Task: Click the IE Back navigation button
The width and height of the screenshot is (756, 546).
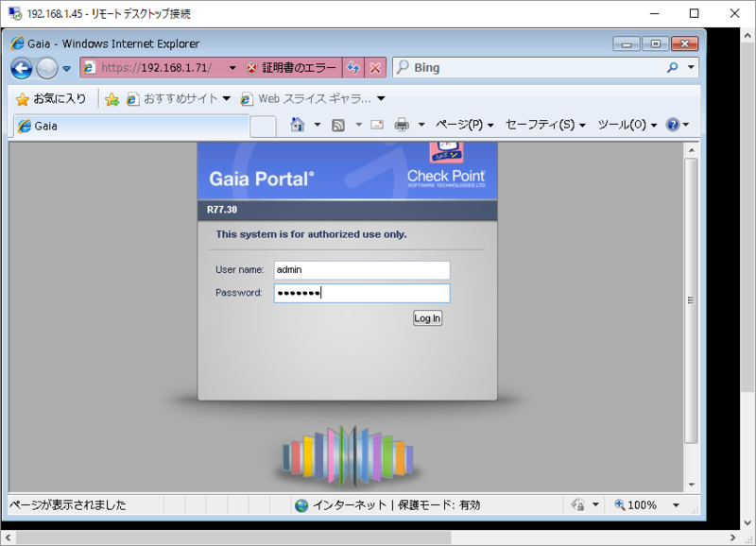Action: click(22, 68)
